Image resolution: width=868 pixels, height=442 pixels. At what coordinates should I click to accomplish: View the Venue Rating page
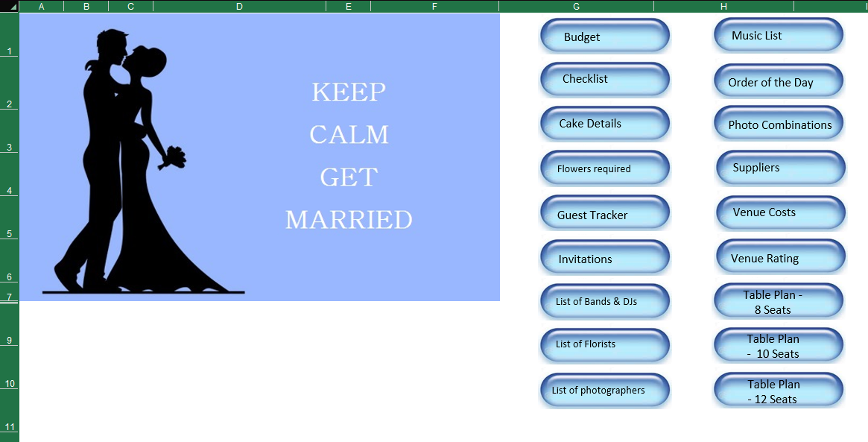[x=781, y=256]
